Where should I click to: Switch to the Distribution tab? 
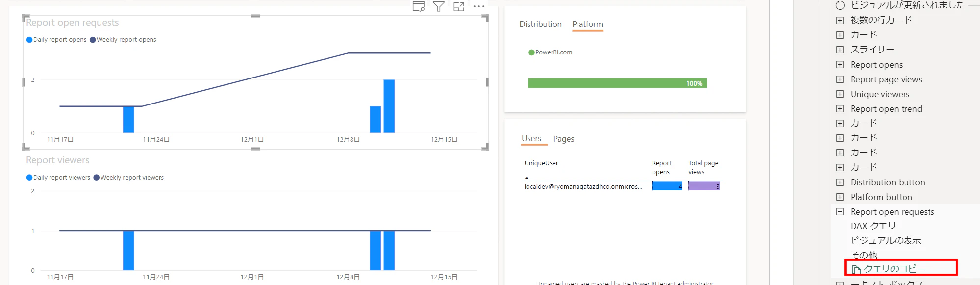(540, 24)
